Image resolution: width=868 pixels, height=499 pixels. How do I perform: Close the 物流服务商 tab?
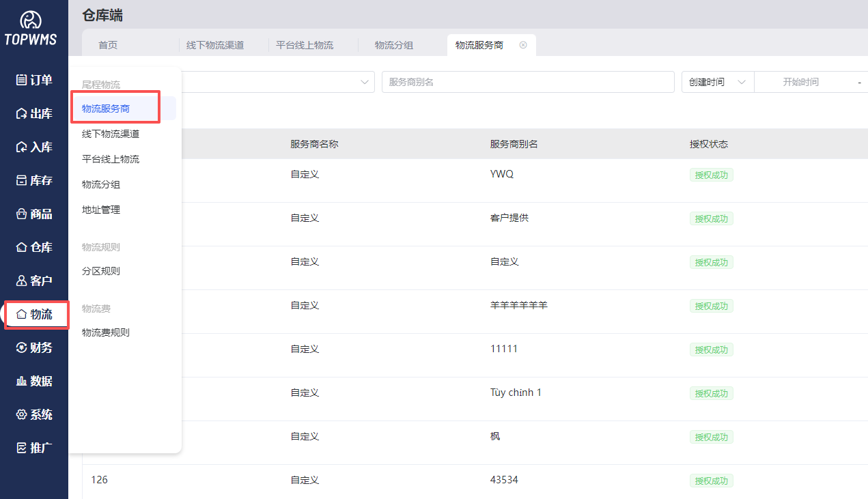pyautogui.click(x=523, y=44)
